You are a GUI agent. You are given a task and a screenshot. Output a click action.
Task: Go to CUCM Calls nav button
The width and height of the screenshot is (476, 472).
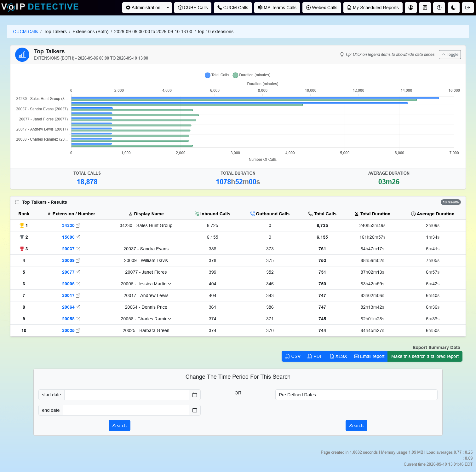click(x=233, y=8)
